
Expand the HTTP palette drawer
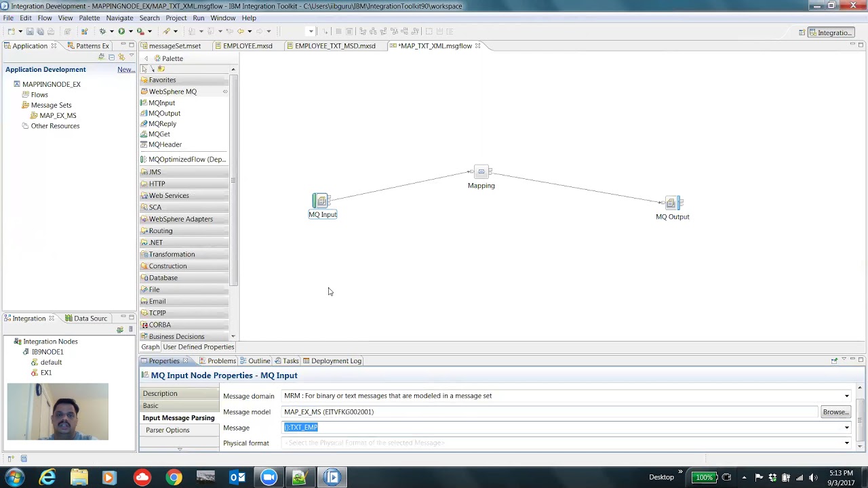pos(184,184)
